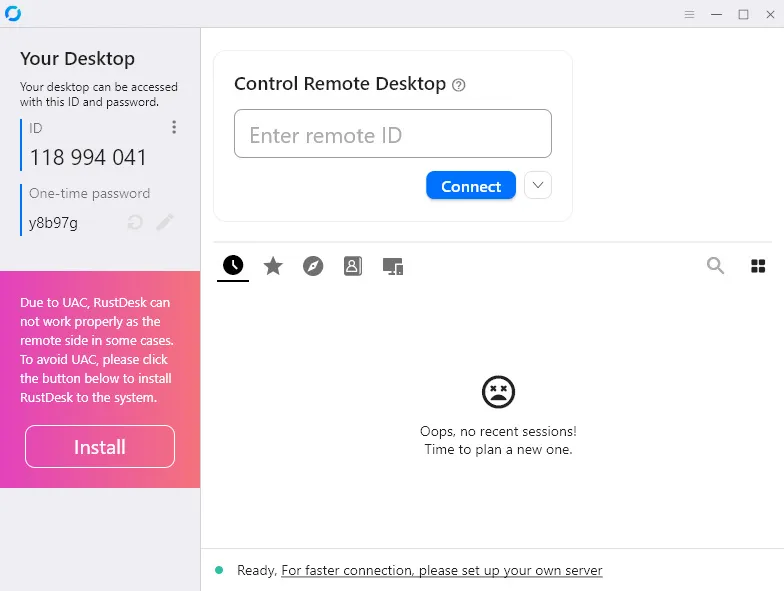Click the sad face no sessions icon
784x591 pixels.
498,392
